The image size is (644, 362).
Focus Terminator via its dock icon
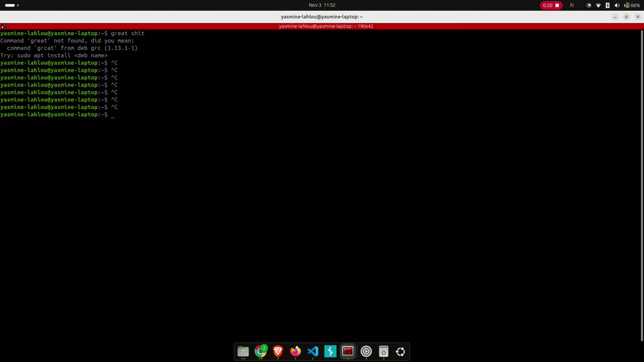click(x=348, y=351)
